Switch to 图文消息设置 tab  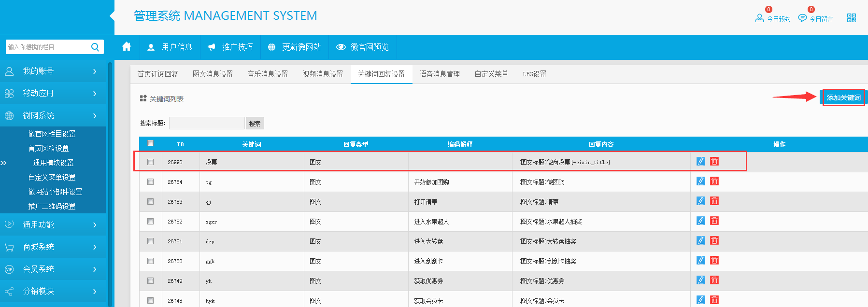213,74
